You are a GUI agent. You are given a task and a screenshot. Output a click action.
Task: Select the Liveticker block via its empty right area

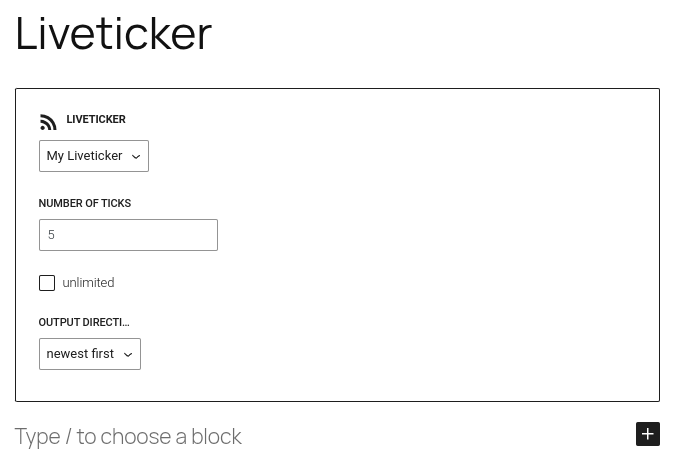coord(437,245)
